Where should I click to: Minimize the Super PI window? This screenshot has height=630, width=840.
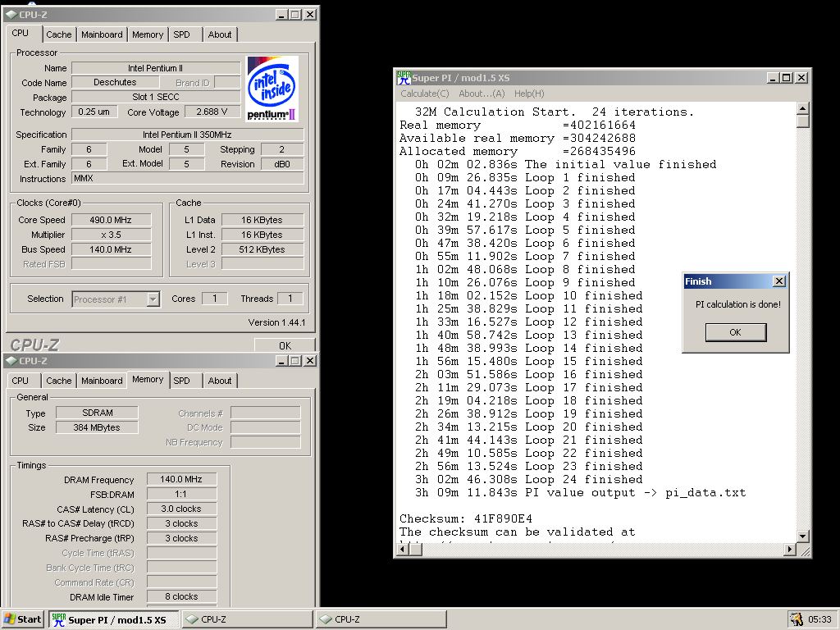(773, 78)
